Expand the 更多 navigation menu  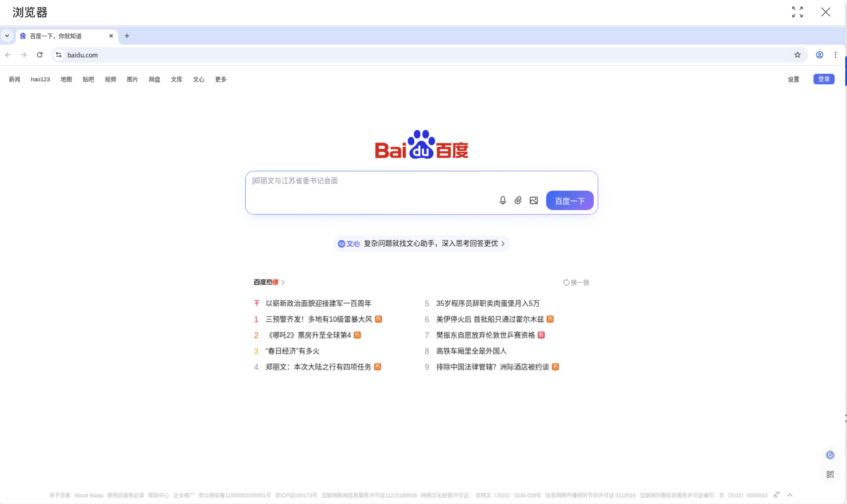[x=221, y=80]
